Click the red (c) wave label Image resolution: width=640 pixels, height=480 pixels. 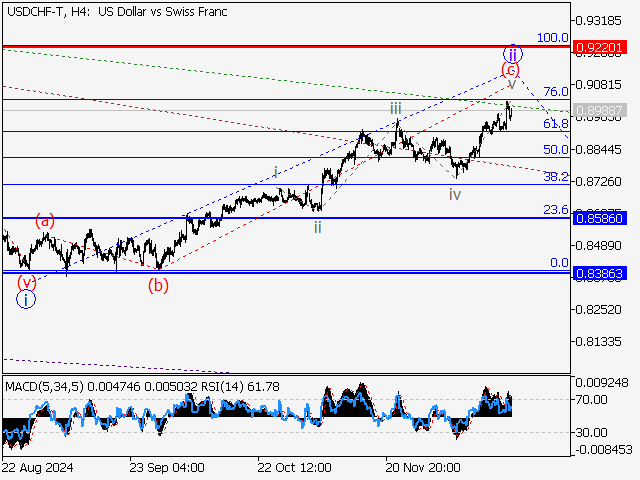pos(510,70)
